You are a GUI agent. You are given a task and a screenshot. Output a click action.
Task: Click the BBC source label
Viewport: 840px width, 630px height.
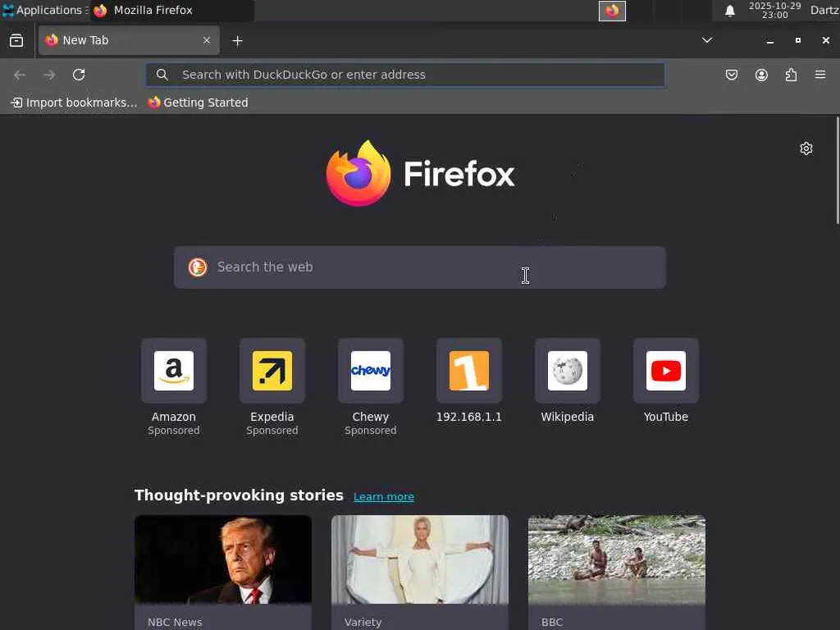click(552, 622)
